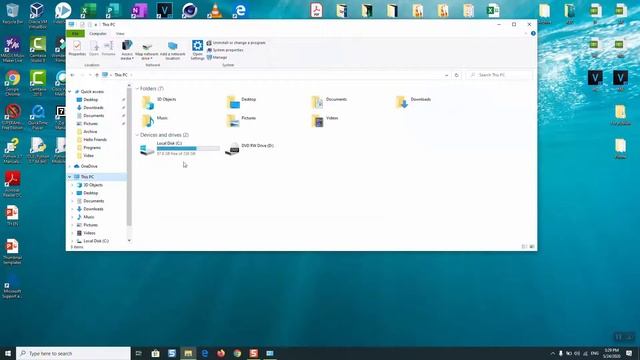Open the address bar history dropdown
This screenshot has width=640, height=360.
pos(446,75)
